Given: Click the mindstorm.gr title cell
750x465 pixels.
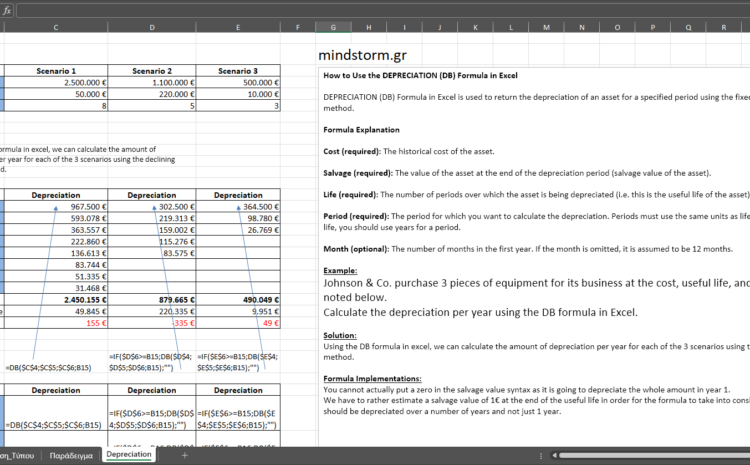Looking at the screenshot, I should click(x=362, y=55).
